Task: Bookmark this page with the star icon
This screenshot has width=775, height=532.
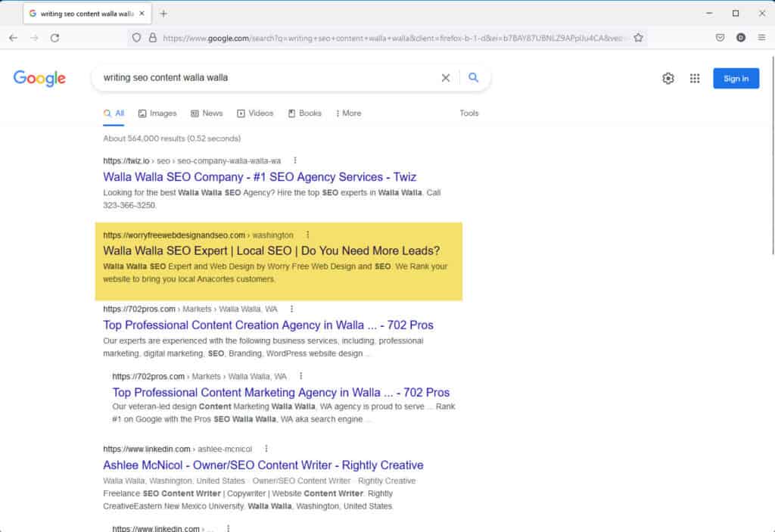Action: coord(638,38)
